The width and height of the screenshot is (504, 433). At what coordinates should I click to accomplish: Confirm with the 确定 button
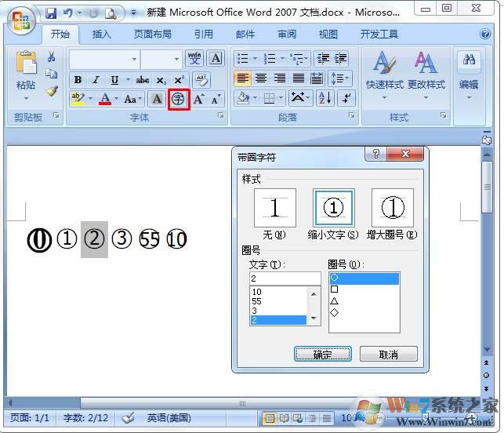(323, 355)
